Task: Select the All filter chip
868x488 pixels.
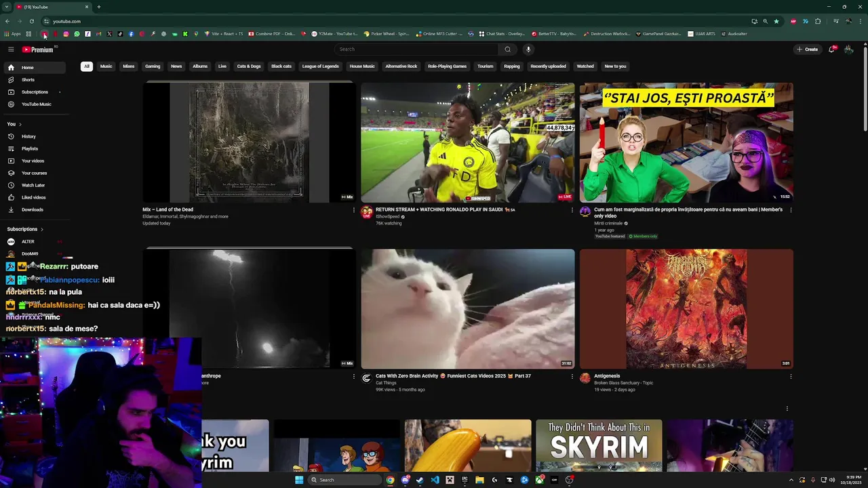Action: (86, 66)
